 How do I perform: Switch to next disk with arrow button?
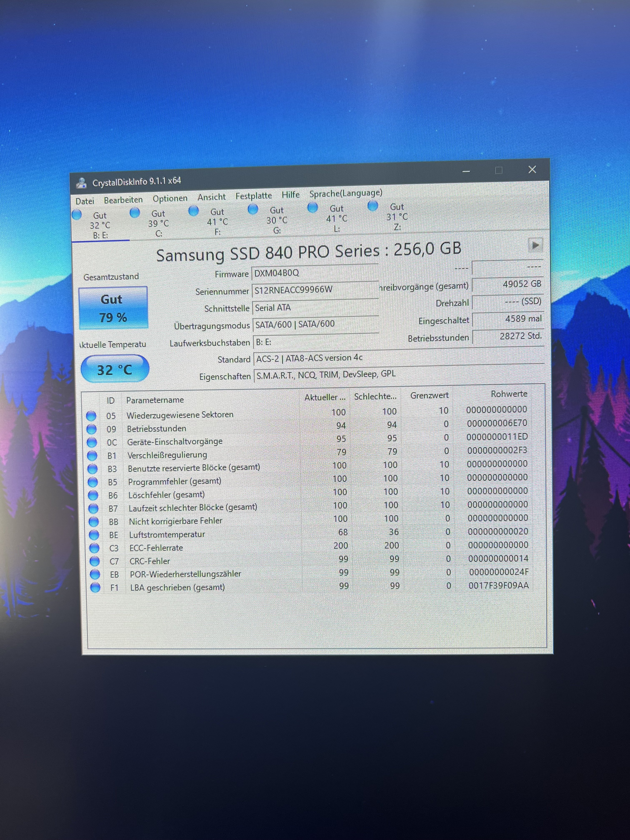535,245
